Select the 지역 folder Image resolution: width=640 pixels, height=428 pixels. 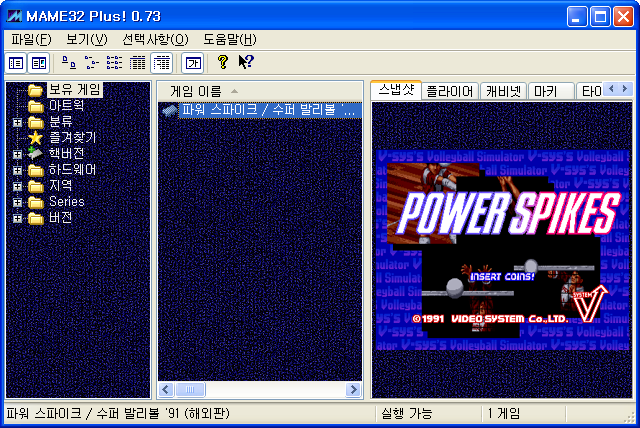click(x=60, y=185)
